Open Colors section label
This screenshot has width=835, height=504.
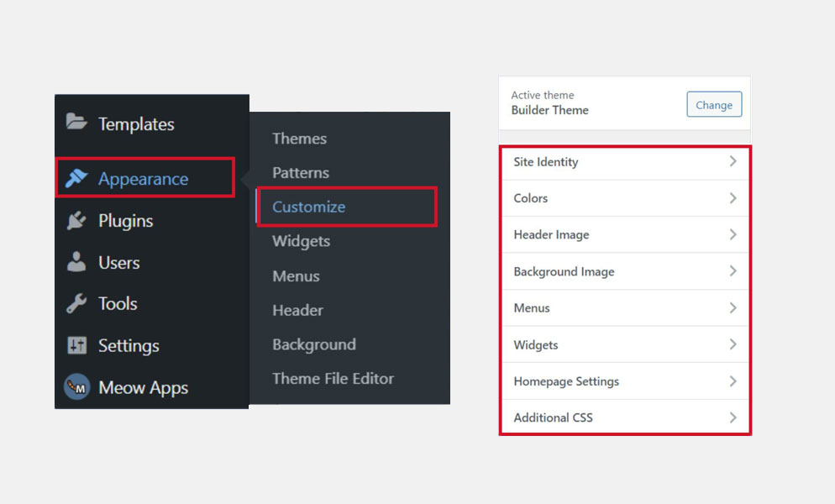(x=531, y=198)
